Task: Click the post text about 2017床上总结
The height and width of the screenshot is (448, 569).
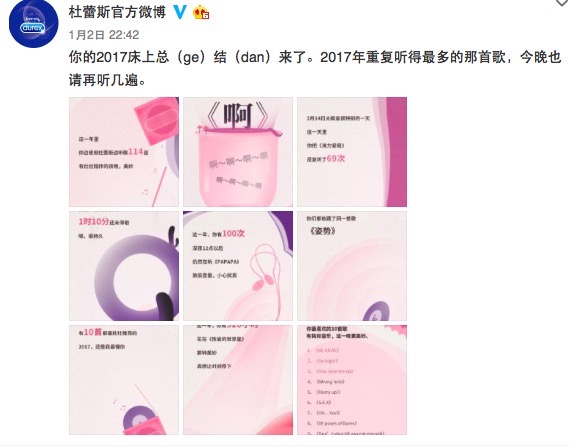Action: click(x=315, y=69)
